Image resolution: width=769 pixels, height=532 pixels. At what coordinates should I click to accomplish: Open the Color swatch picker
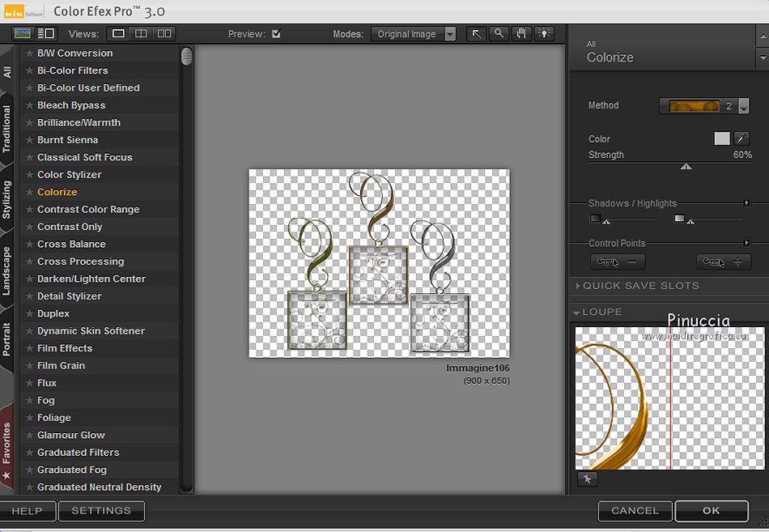[721, 138]
